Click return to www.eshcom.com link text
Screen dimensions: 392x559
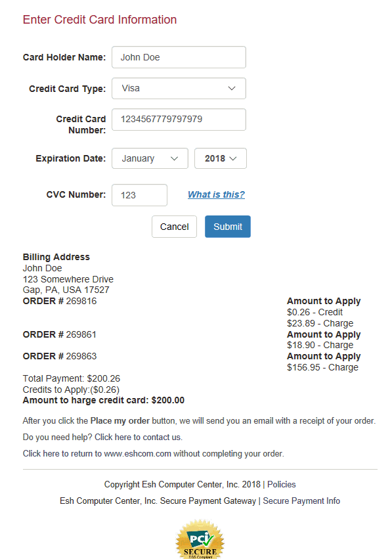[154, 453]
